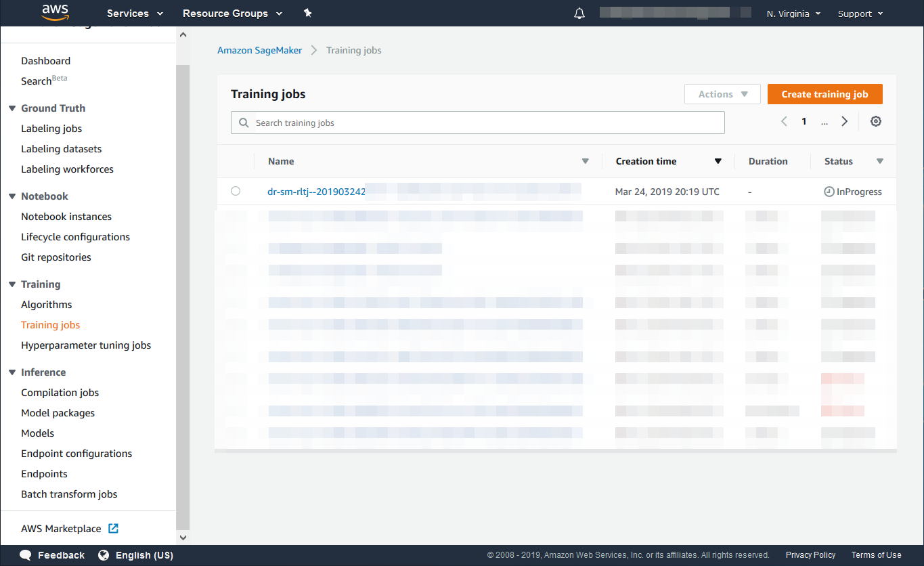
Task: Open the Amazon SageMaker breadcrumb link
Action: click(259, 50)
